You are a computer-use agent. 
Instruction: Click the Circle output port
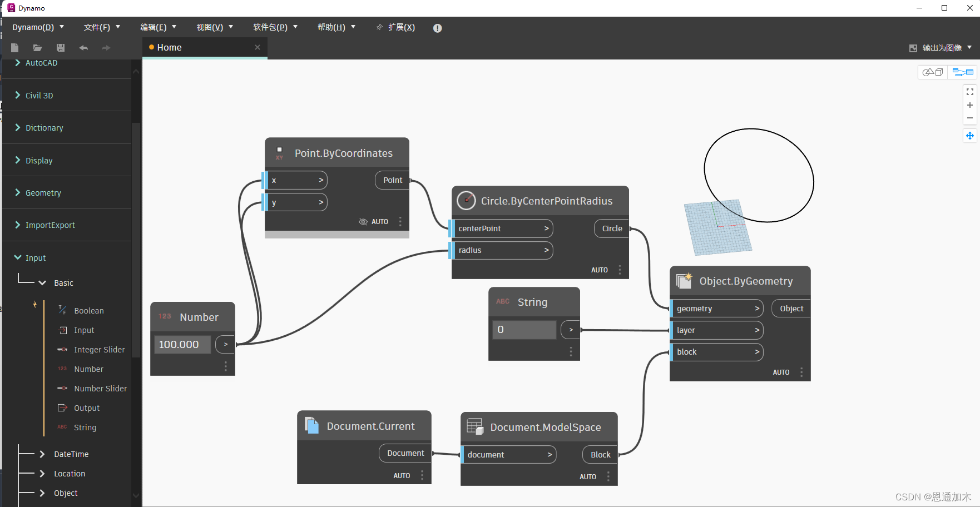612,228
